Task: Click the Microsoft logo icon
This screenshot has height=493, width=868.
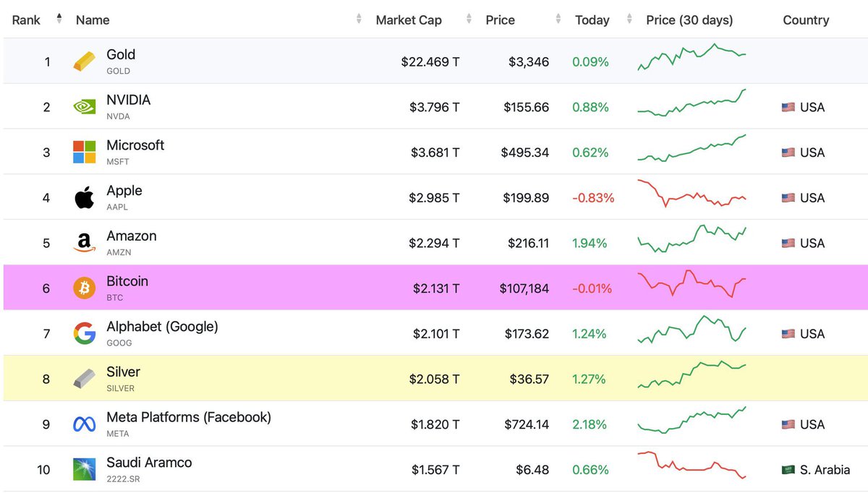Action: coord(83,152)
